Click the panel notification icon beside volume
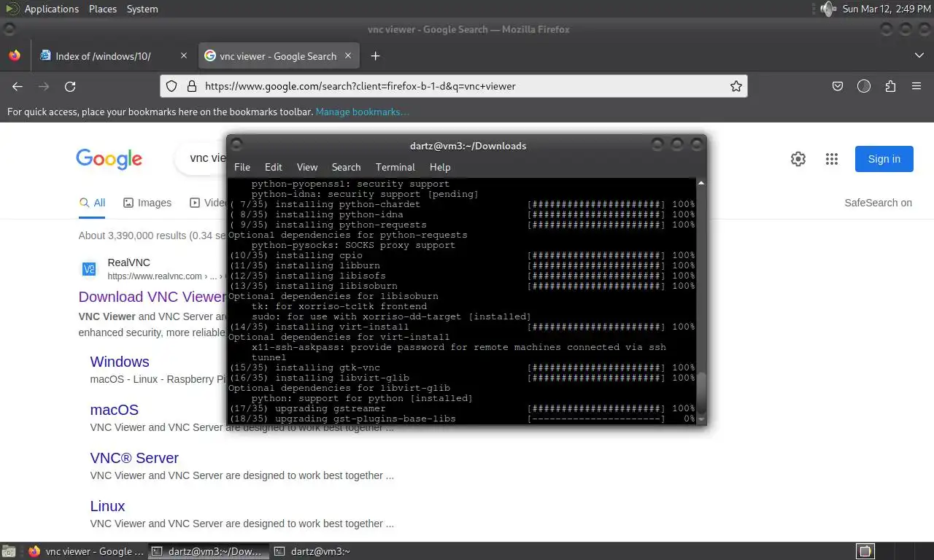934x560 pixels. [x=814, y=9]
